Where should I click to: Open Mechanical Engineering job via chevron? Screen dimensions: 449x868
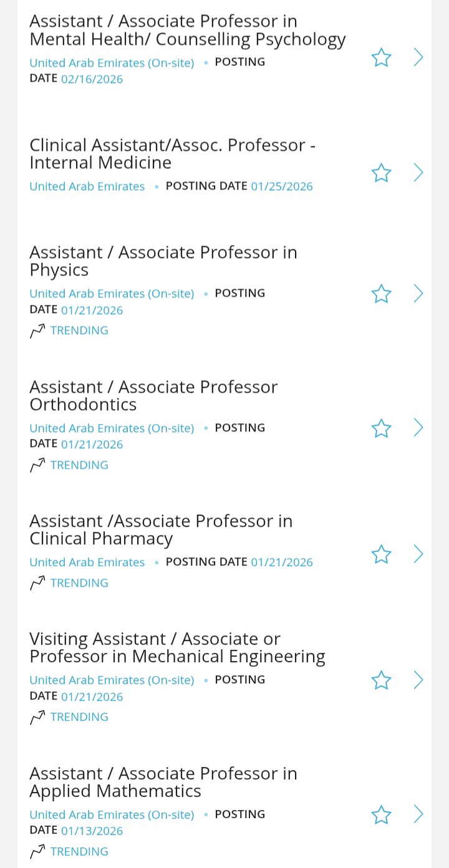pos(418,680)
